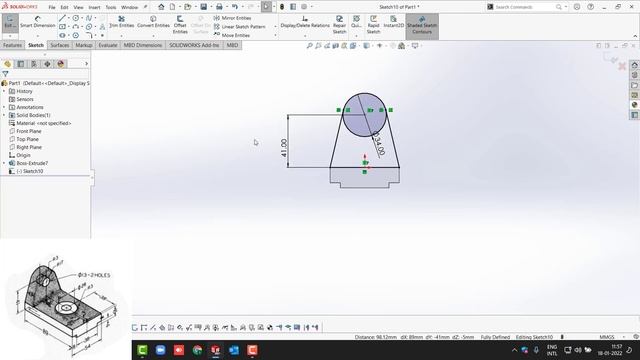Click the Save icon
This screenshot has width=640, height=360.
click(203, 7)
